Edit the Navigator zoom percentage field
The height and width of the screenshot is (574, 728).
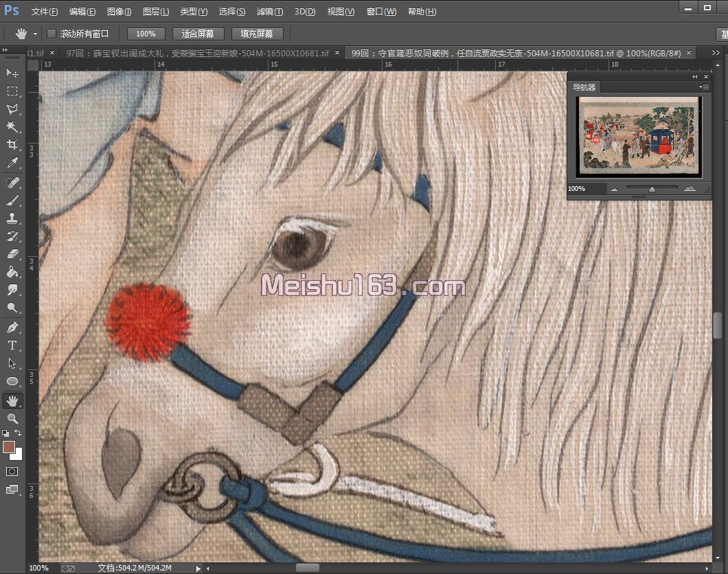[x=586, y=188]
